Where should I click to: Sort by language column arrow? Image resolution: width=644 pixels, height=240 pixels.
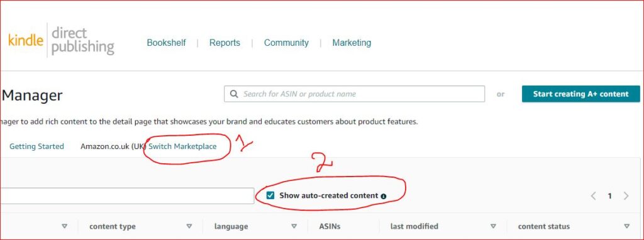point(294,226)
